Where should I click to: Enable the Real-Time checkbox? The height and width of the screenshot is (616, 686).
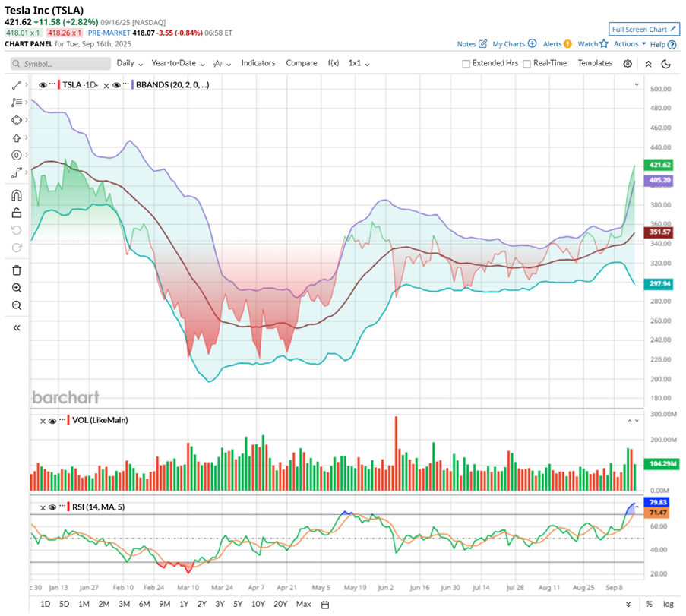(526, 64)
